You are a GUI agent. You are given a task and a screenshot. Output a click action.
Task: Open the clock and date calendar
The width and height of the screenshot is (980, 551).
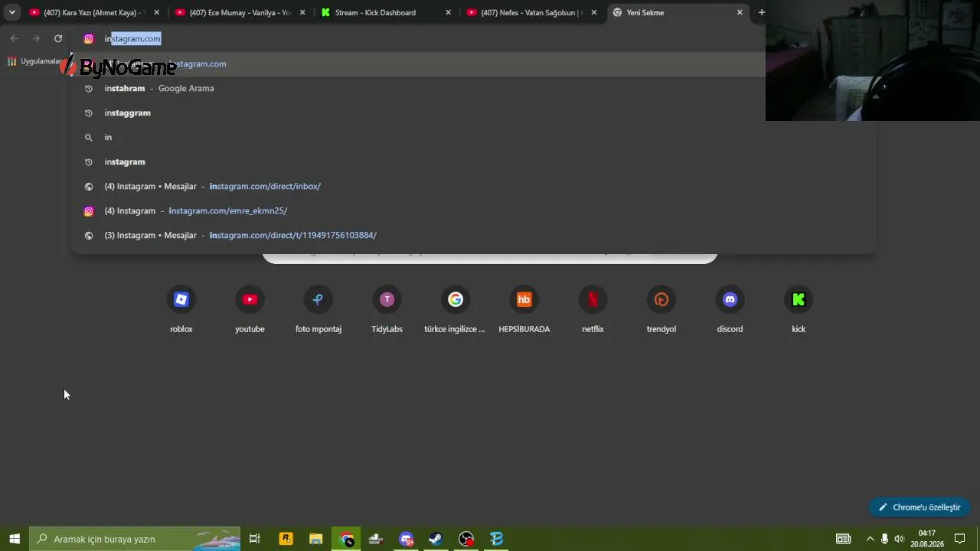(927, 539)
